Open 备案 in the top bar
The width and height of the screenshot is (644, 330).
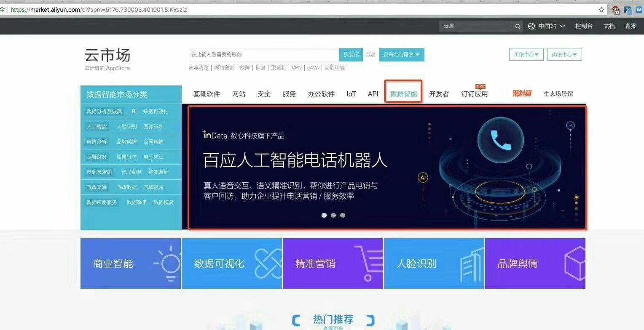(x=631, y=26)
